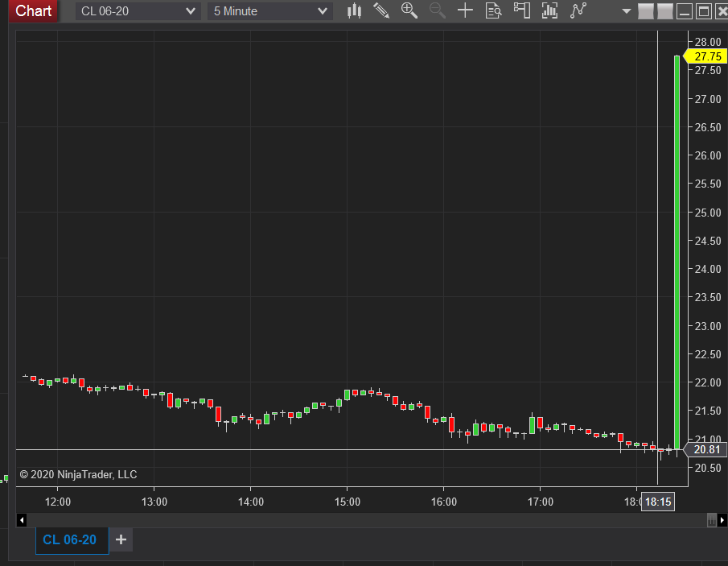Open the 5 Minute interval dropdown
Image resolution: width=728 pixels, height=566 pixels.
(270, 11)
